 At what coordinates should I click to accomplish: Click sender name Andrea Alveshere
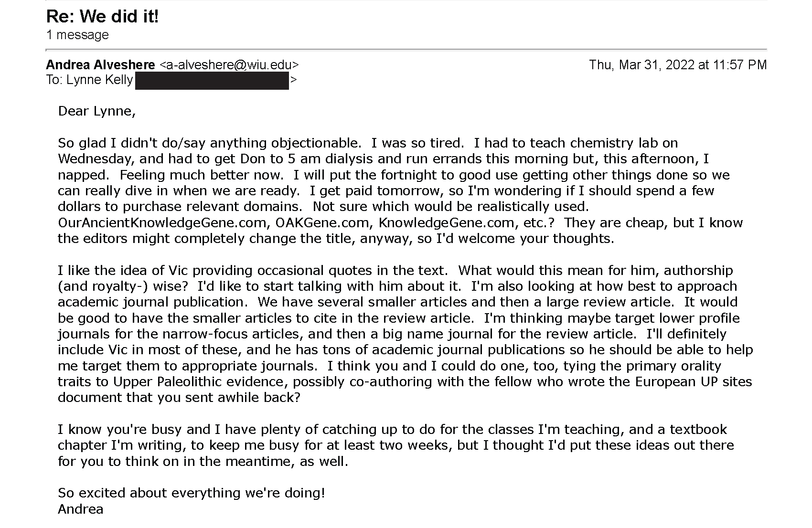click(x=100, y=65)
